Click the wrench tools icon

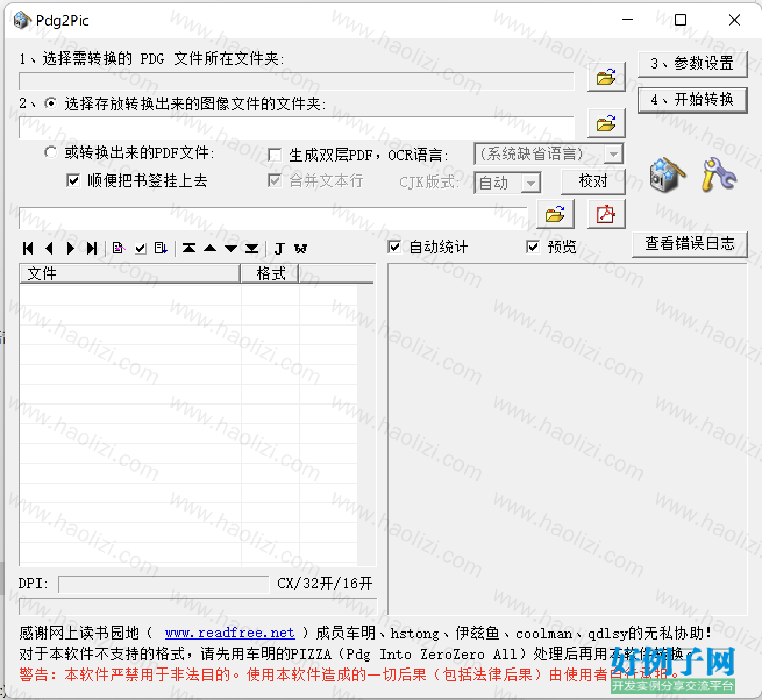tap(718, 174)
